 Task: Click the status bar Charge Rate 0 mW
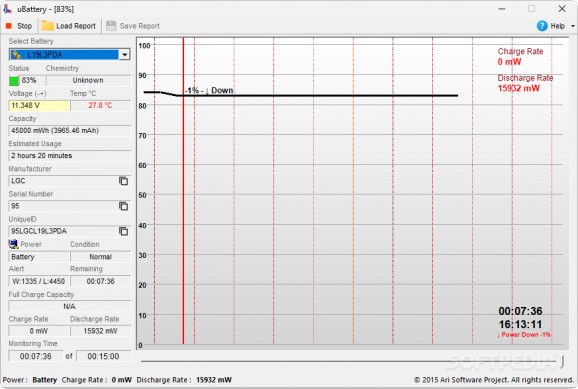click(97, 380)
